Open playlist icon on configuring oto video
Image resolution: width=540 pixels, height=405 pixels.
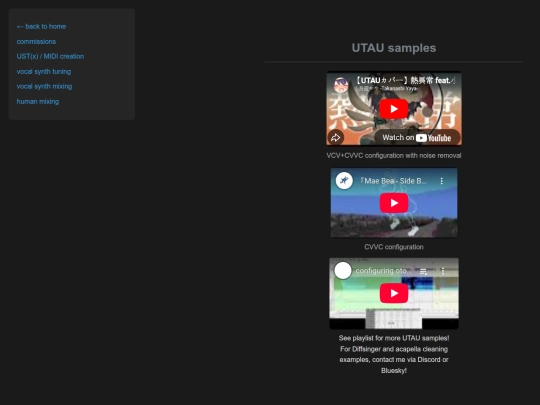click(x=424, y=272)
